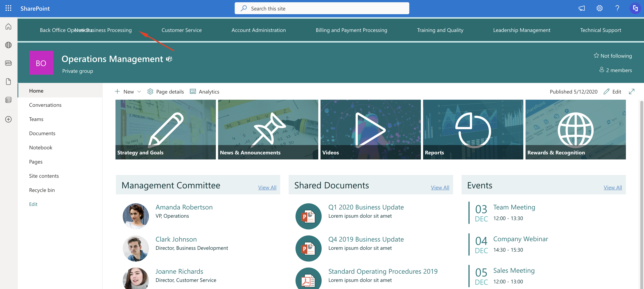
Task: Open the news icon in app bar
Action: 8,63
